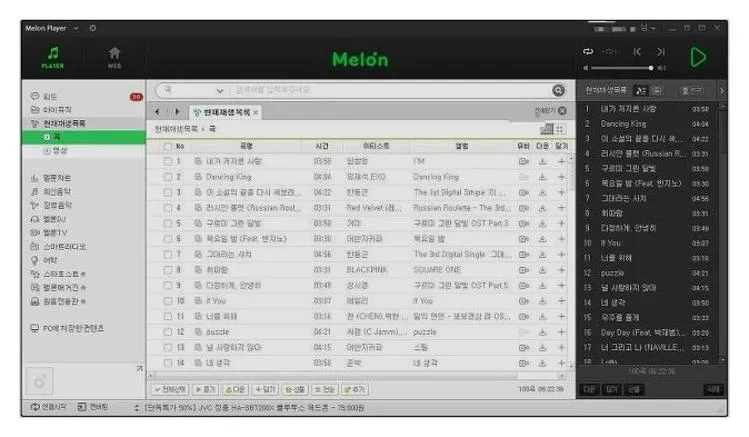Download the Dancing King track
This screenshot has height=437, width=749.
pyautogui.click(x=543, y=177)
